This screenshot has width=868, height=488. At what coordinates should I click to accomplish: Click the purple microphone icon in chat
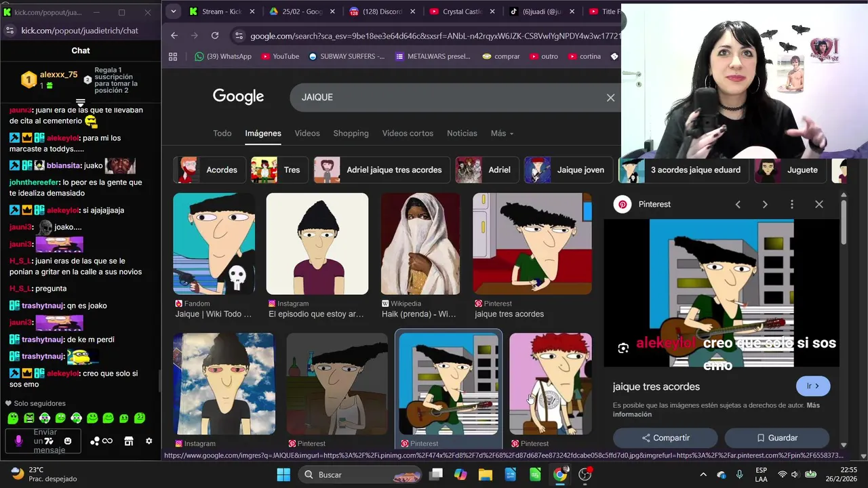[x=18, y=441]
